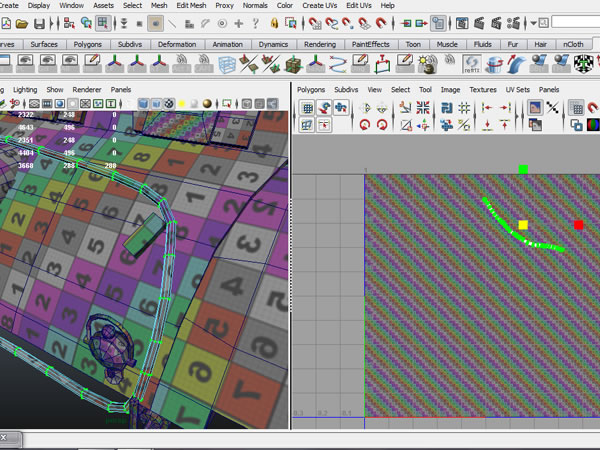
Task: Open the viewport Show menu
Action: [55, 90]
